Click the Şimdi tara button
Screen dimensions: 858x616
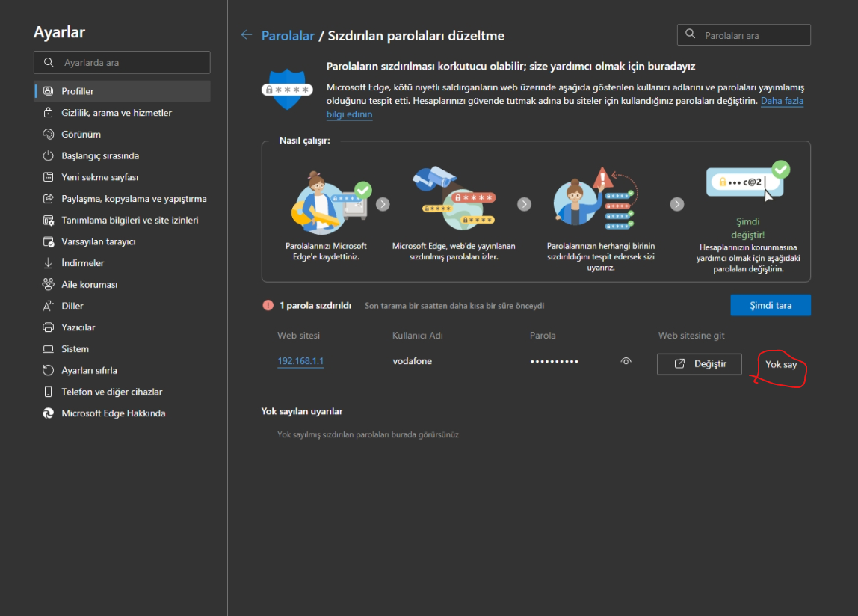[x=771, y=305]
